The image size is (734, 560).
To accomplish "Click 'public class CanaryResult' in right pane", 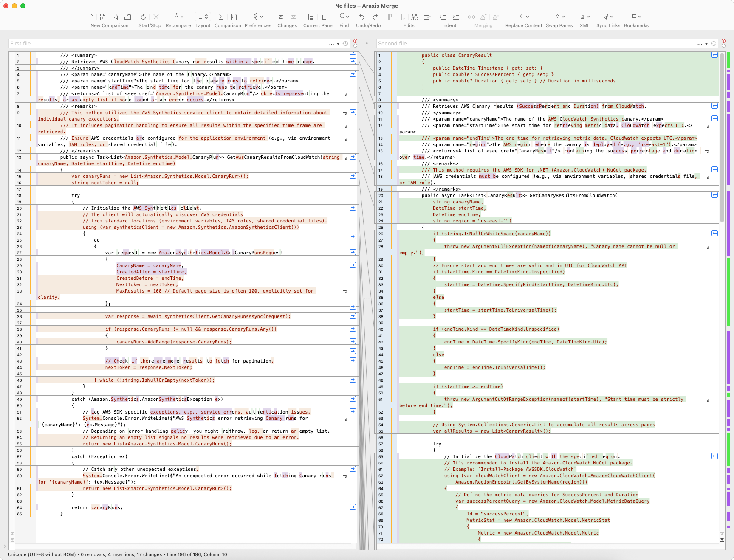I will coord(457,55).
